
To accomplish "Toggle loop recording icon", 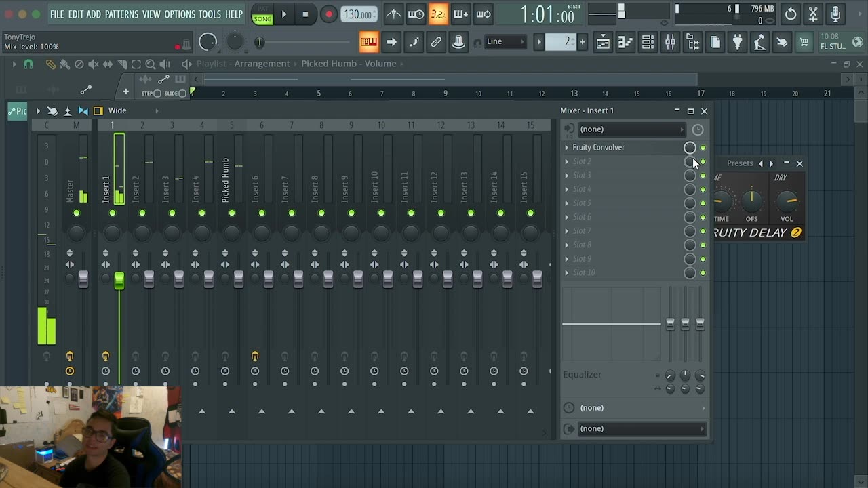I will 484,14.
